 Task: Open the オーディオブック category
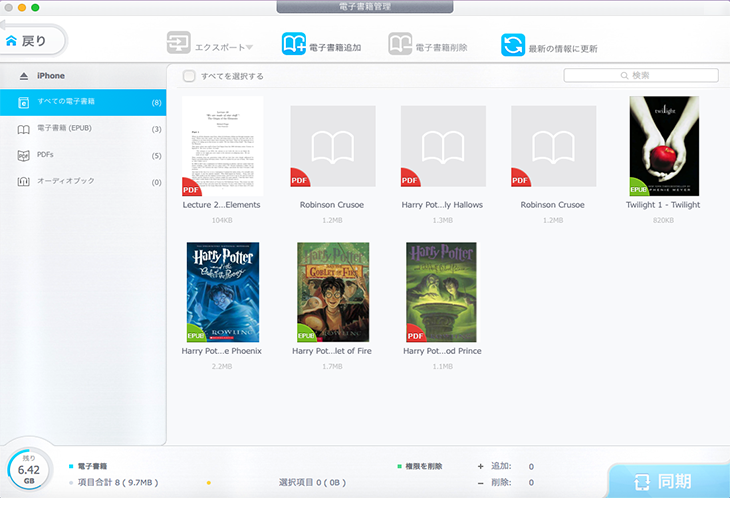tap(83, 182)
